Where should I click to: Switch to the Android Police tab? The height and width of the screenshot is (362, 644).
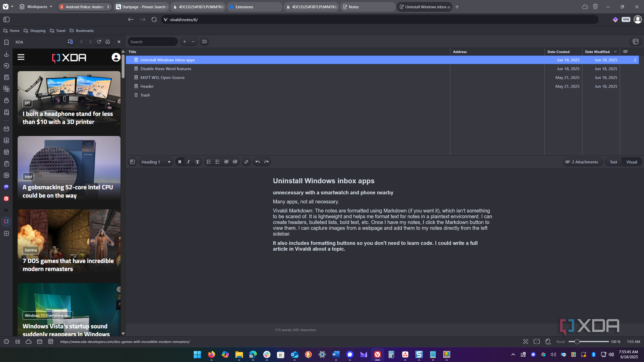pyautogui.click(x=84, y=7)
